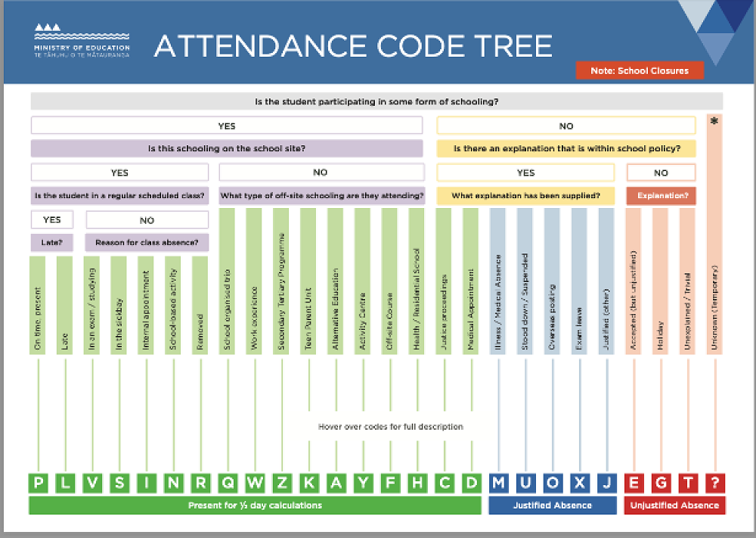
Task: Select the red T code box
Action: pos(689,483)
